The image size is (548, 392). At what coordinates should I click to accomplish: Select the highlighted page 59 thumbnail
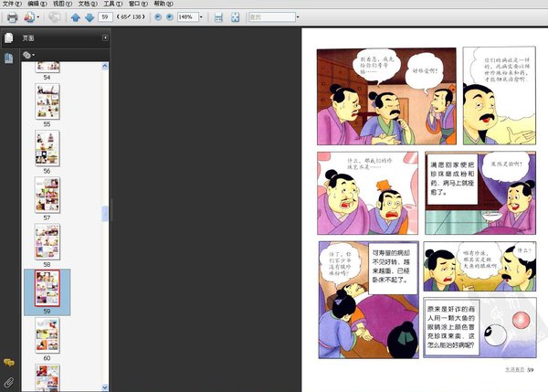[x=47, y=288]
